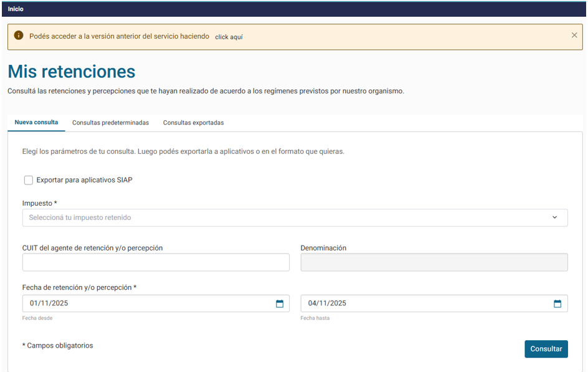
Task: Click the 'Impuesto *' field label
Action: 39,203
